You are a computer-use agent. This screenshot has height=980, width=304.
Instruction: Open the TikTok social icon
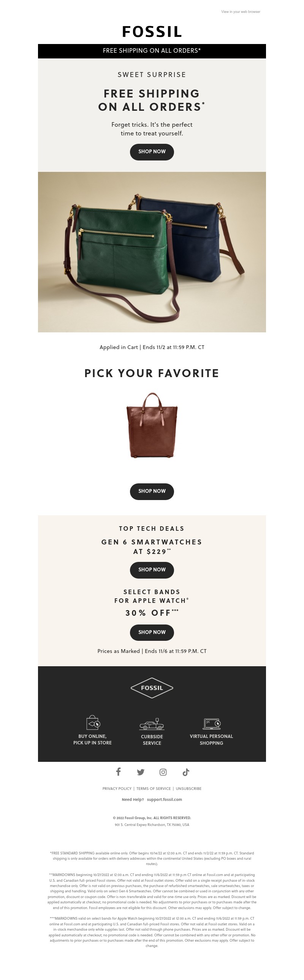point(185,772)
